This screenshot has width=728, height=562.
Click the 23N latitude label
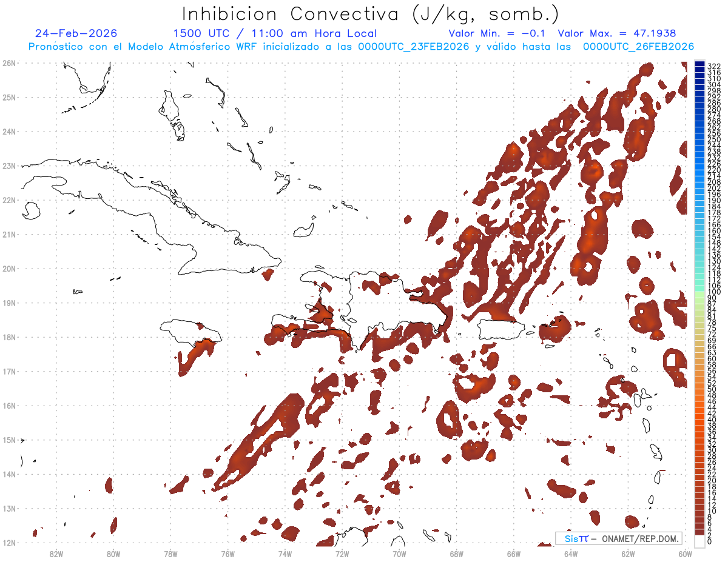[9, 166]
